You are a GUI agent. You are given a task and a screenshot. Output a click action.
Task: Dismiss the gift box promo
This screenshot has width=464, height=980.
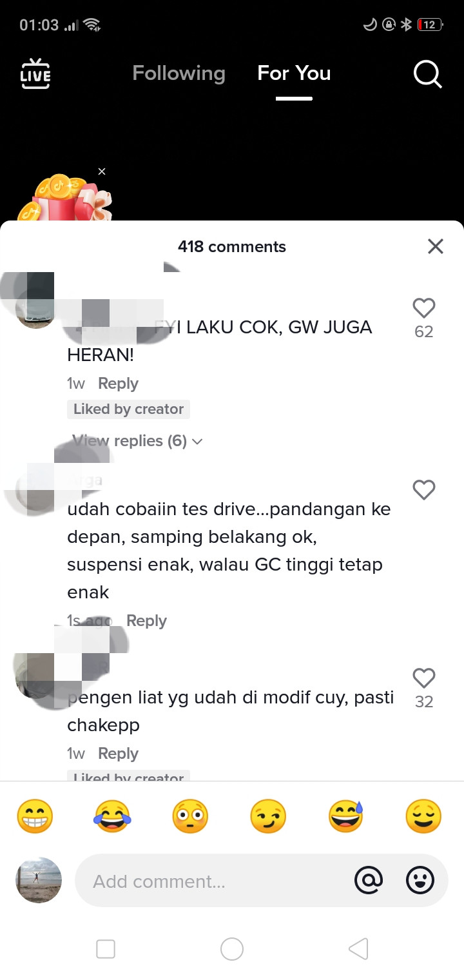(102, 171)
